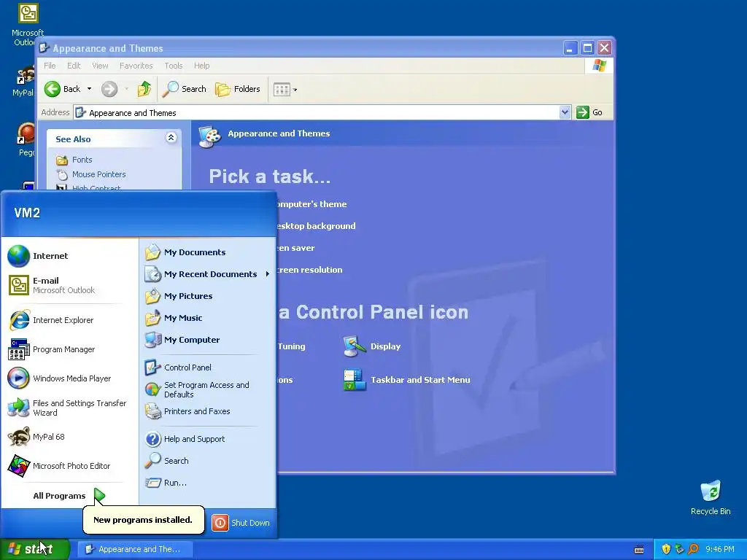The image size is (747, 560).
Task: Open the File menu
Action: tap(50, 66)
